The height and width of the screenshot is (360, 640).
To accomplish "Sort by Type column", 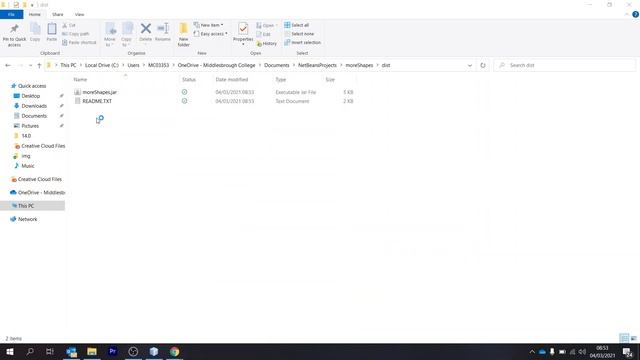I will point(281,80).
